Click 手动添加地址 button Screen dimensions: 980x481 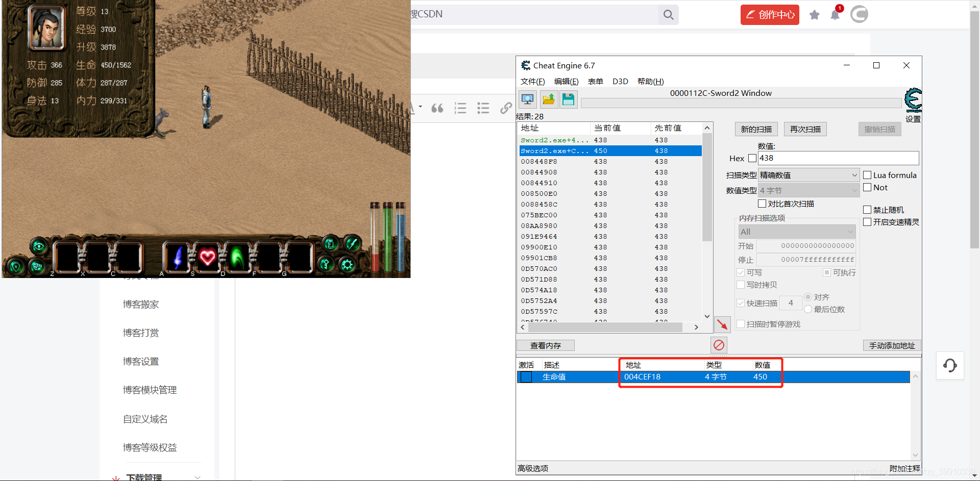click(x=892, y=346)
